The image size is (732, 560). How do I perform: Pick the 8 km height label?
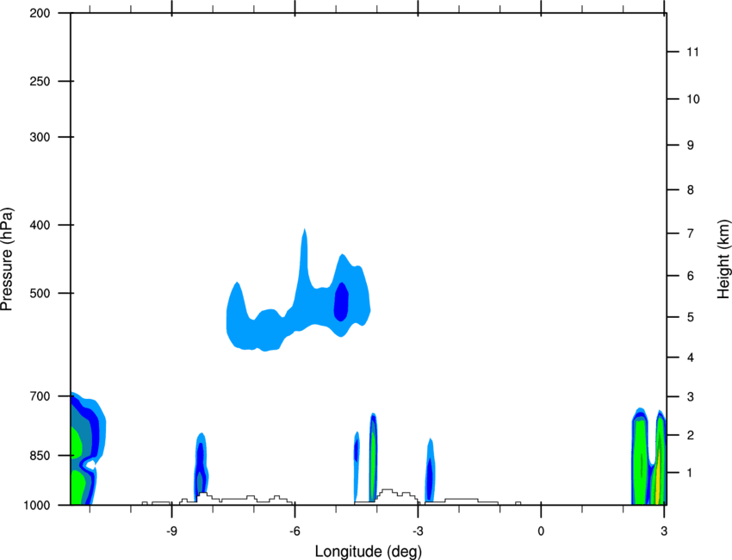click(691, 190)
